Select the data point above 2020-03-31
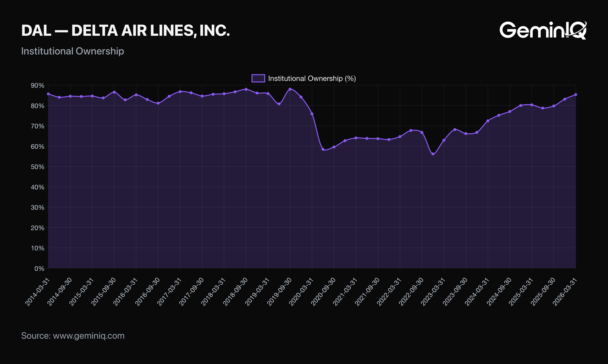The height and width of the screenshot is (364, 608). tap(312, 114)
